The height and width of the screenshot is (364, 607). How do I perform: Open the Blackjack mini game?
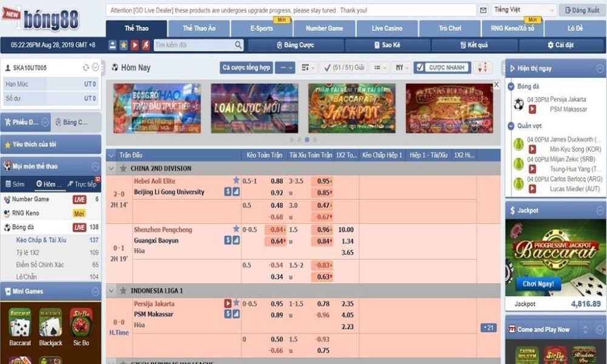(50, 327)
